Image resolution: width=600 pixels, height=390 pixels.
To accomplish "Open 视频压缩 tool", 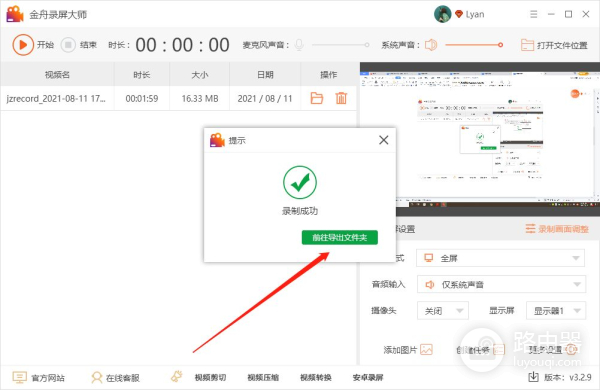I will tap(263, 378).
